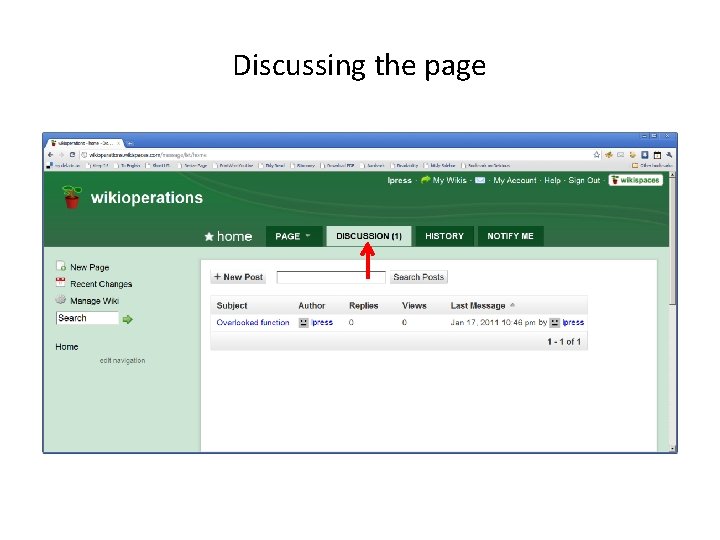Click the avatar icon in the Author column
Image resolution: width=720 pixels, height=540 pixels.
pos(304,322)
